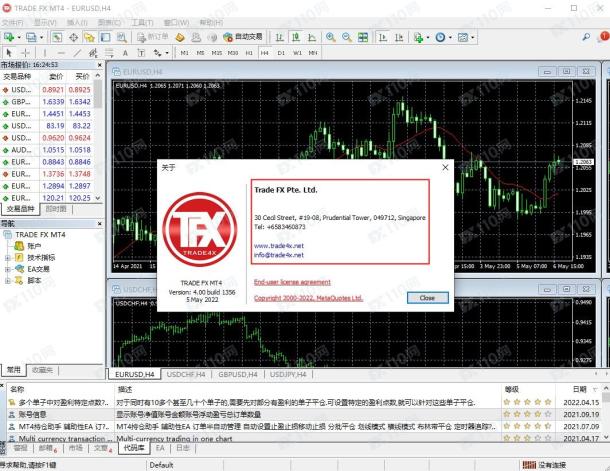Open the MetaQuotes copyright link

click(308, 298)
